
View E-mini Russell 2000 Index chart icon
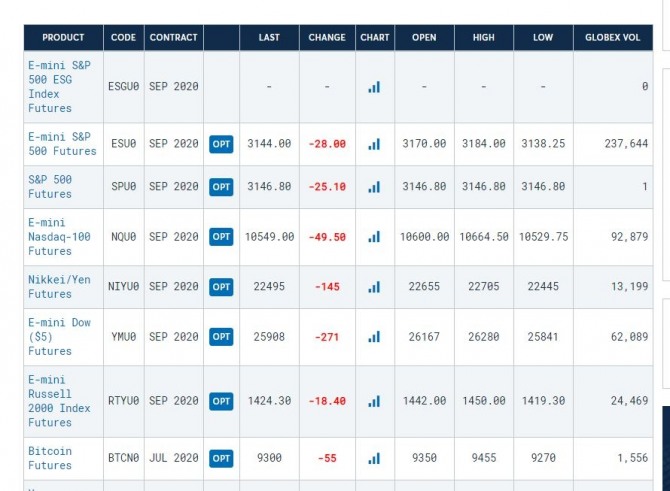click(374, 401)
